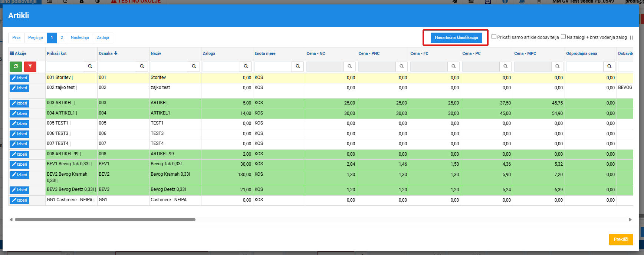
Task: Jump to the Zadnja page
Action: click(x=103, y=37)
